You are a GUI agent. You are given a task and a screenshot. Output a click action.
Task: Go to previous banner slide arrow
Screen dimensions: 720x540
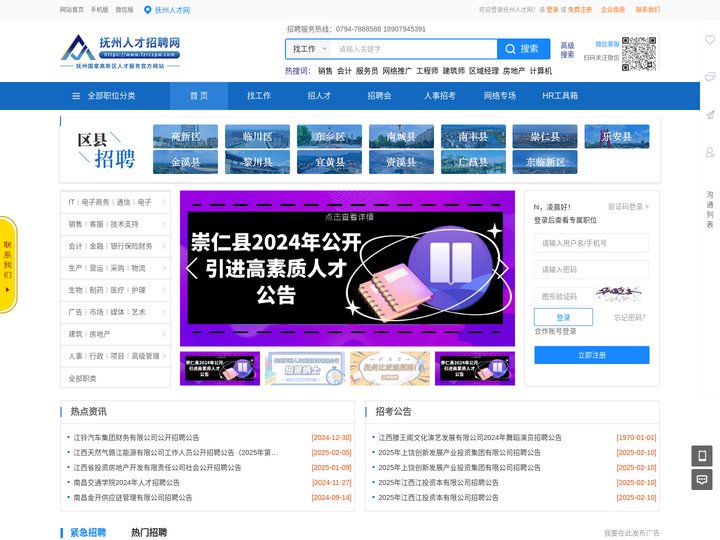(x=192, y=268)
